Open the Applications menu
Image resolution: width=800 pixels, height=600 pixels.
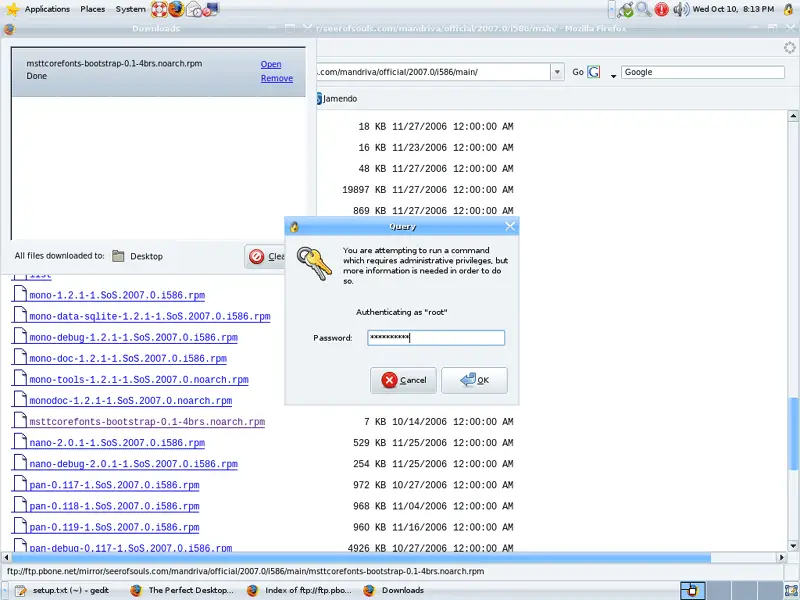click(47, 9)
